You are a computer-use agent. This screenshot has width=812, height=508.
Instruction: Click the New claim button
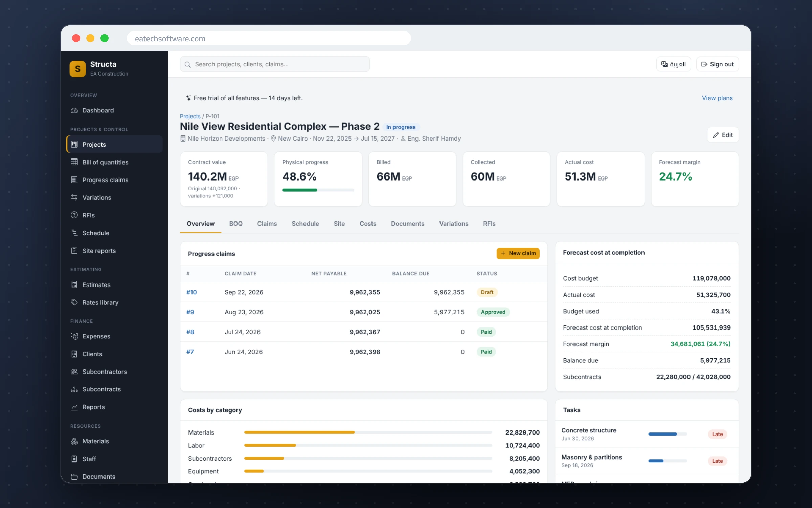518,253
